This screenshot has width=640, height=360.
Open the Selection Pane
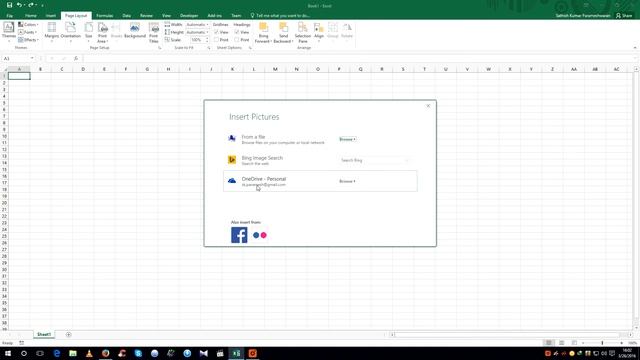(302, 33)
